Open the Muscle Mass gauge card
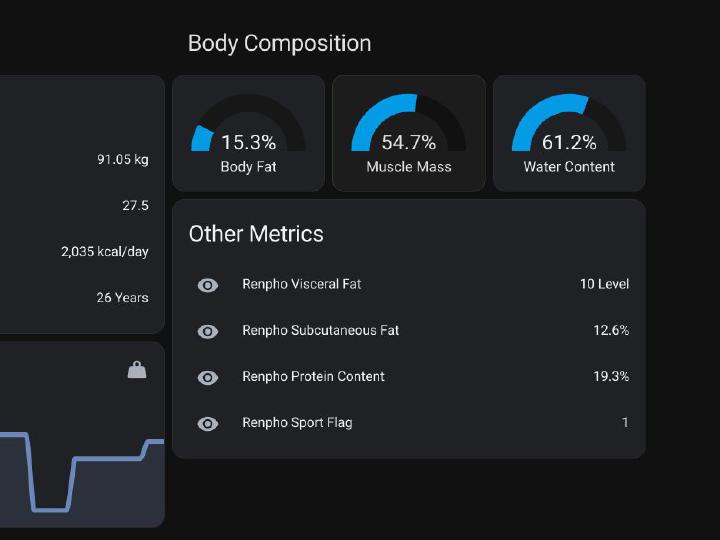This screenshot has width=720, height=540. point(408,133)
